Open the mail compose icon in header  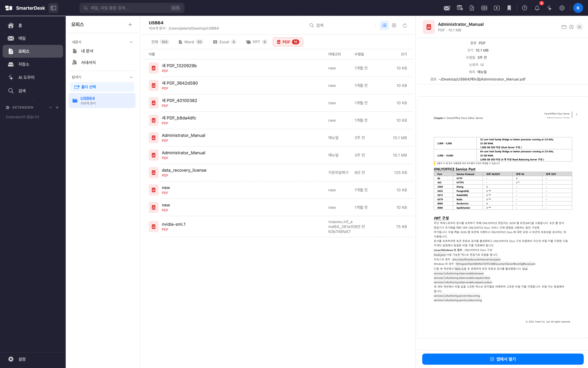447,8
